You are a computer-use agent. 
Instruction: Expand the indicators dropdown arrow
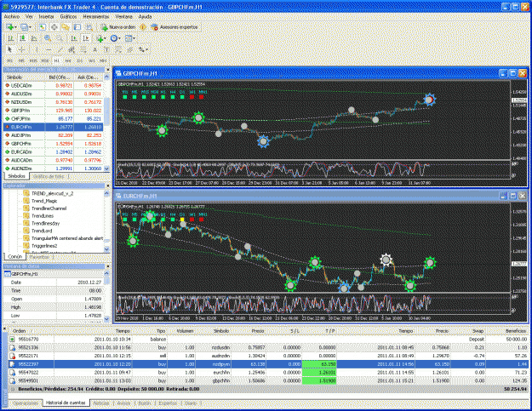pyautogui.click(x=105, y=38)
